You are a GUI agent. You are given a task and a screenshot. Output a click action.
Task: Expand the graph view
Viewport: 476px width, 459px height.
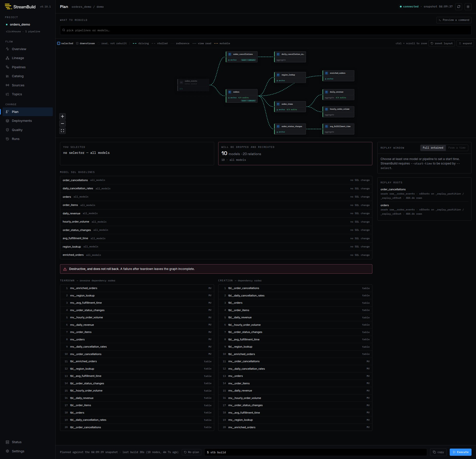(x=465, y=43)
